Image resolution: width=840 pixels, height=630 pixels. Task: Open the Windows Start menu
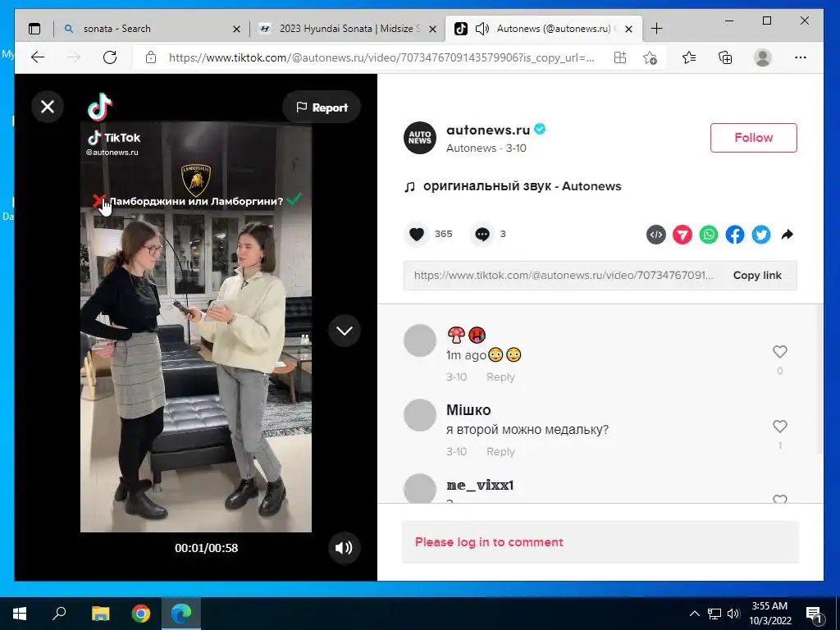pyautogui.click(x=20, y=614)
